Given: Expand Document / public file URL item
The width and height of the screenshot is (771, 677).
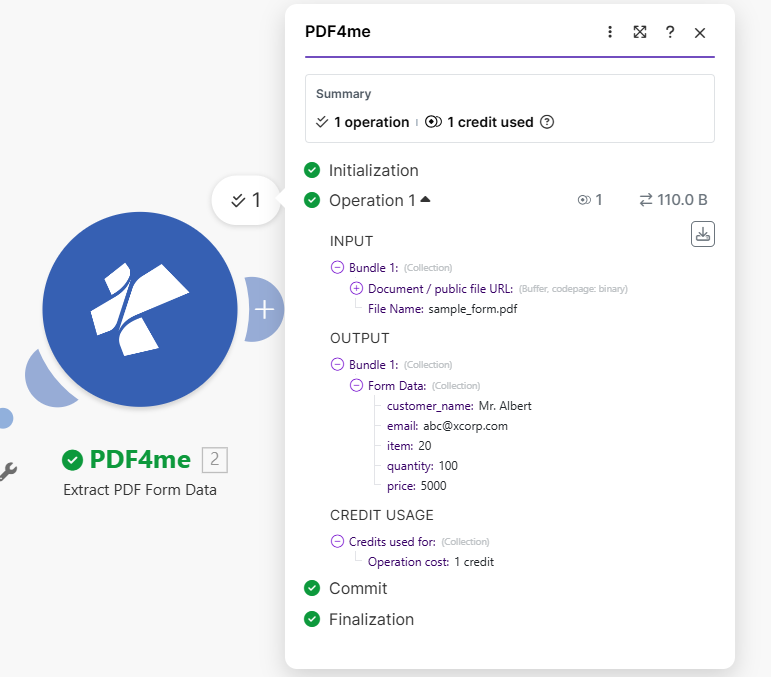Looking at the screenshot, I should pyautogui.click(x=356, y=288).
